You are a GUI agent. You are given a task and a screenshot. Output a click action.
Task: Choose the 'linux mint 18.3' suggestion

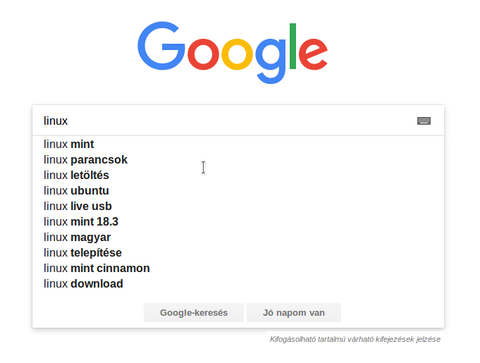click(238, 222)
